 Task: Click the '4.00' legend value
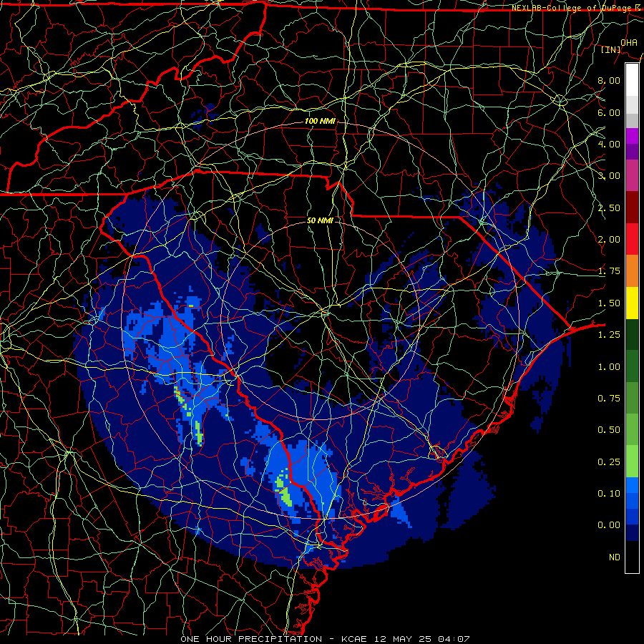pyautogui.click(x=609, y=144)
